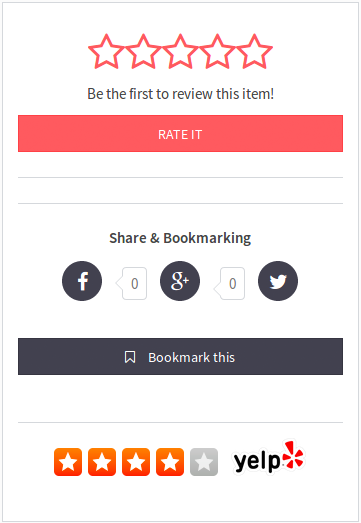Image resolution: width=361 pixels, height=523 pixels.
Task: Click the third orange Yelp star
Action: 136,462
